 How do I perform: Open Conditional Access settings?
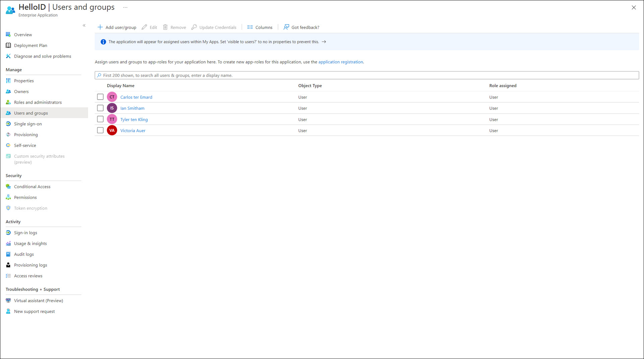32,187
